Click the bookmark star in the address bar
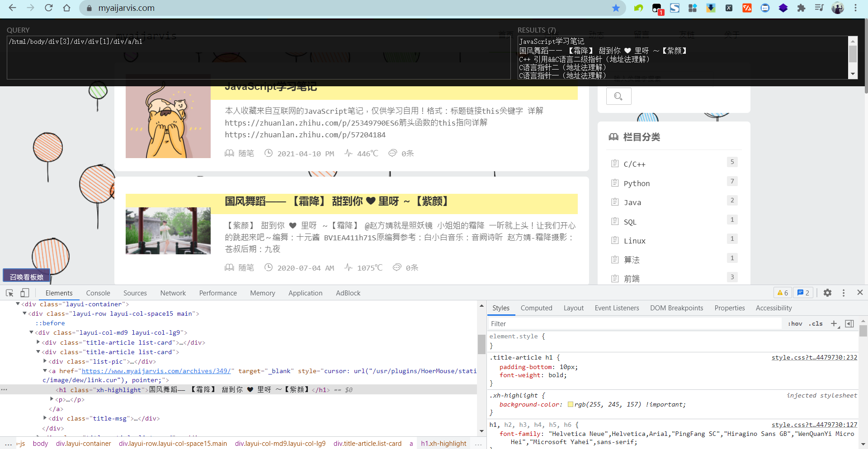The height and width of the screenshot is (449, 868). tap(616, 8)
